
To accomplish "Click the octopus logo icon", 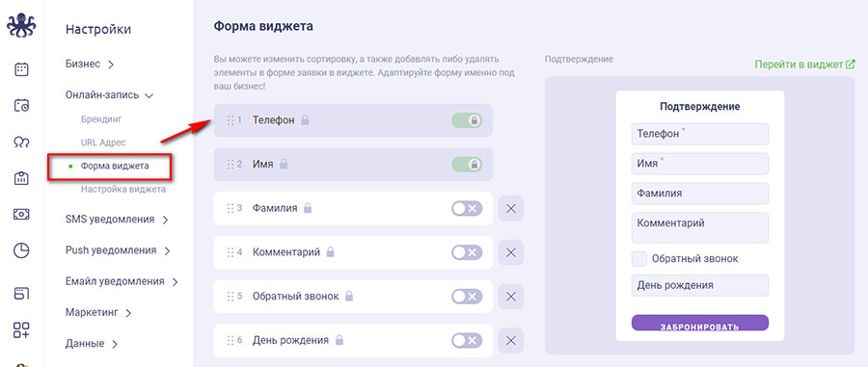I will click(x=21, y=25).
